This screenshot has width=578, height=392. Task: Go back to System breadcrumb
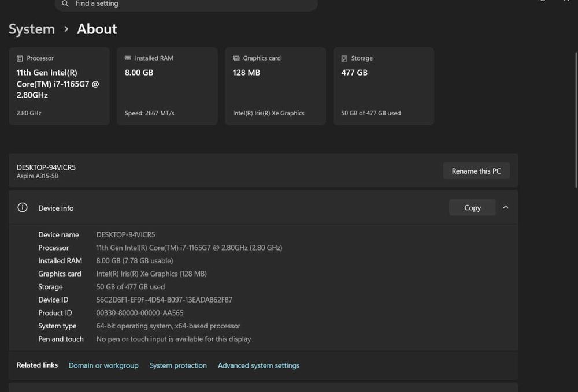click(32, 29)
